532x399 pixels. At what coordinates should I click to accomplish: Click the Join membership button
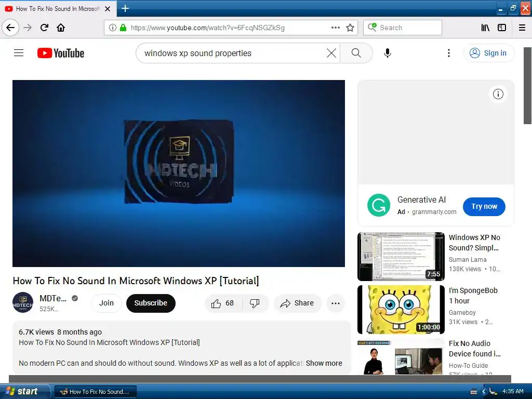coord(106,303)
